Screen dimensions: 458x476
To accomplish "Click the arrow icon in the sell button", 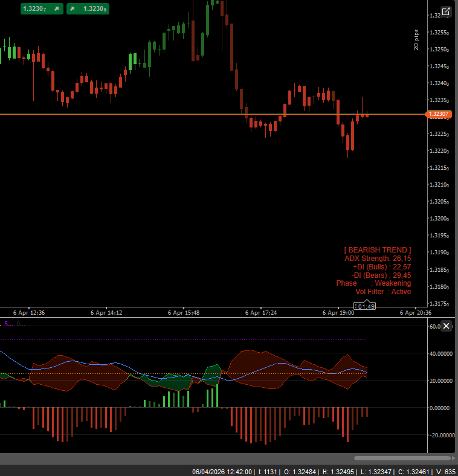I will coord(56,8).
